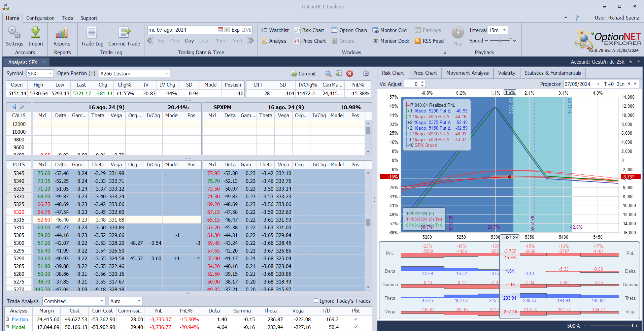Open the calendar picker in the trading date field

(x=220, y=30)
